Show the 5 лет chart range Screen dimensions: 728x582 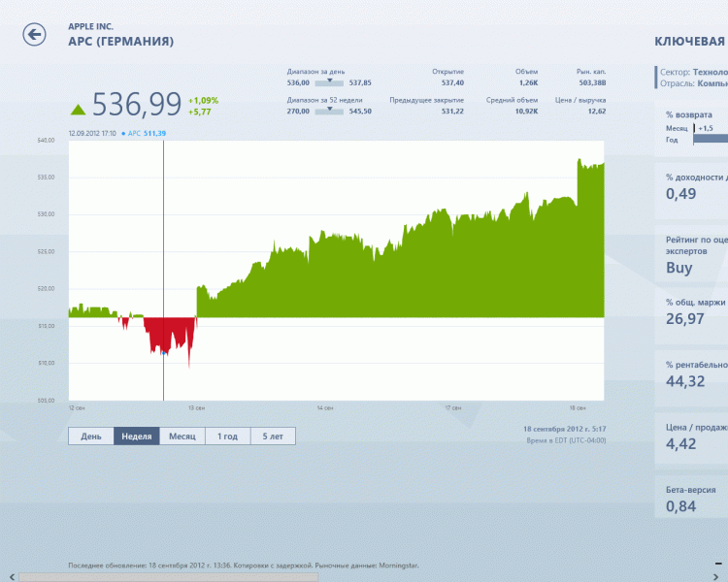(x=273, y=436)
